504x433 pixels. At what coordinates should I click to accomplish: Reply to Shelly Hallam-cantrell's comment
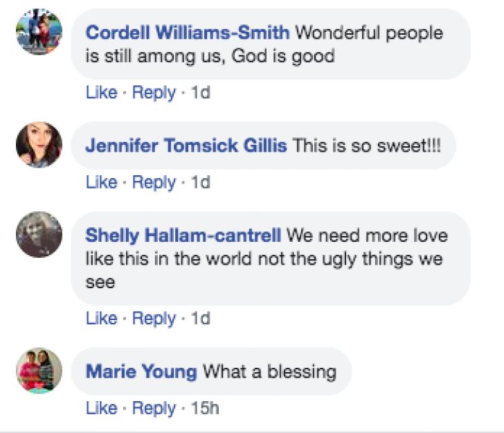(x=154, y=319)
